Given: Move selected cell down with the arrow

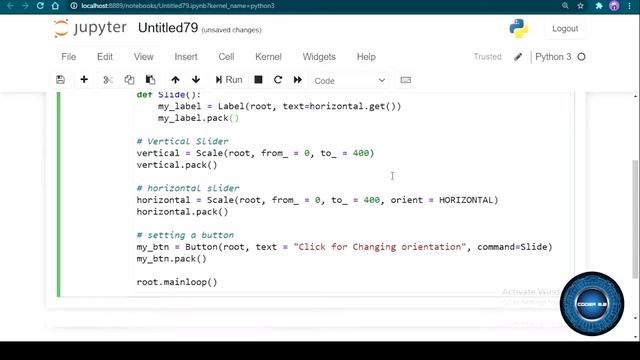Looking at the screenshot, I should pyautogui.click(x=196, y=80).
